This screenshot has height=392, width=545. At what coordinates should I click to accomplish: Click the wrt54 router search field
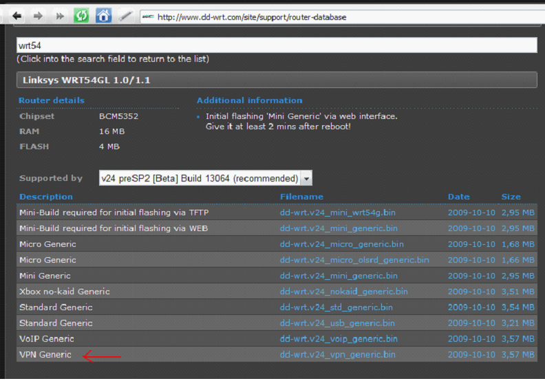[x=277, y=45]
